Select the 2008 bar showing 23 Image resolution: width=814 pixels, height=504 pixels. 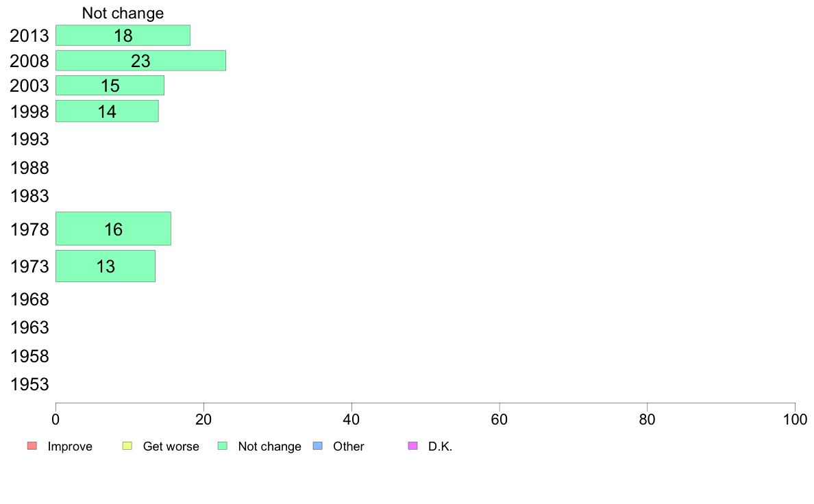tap(140, 61)
